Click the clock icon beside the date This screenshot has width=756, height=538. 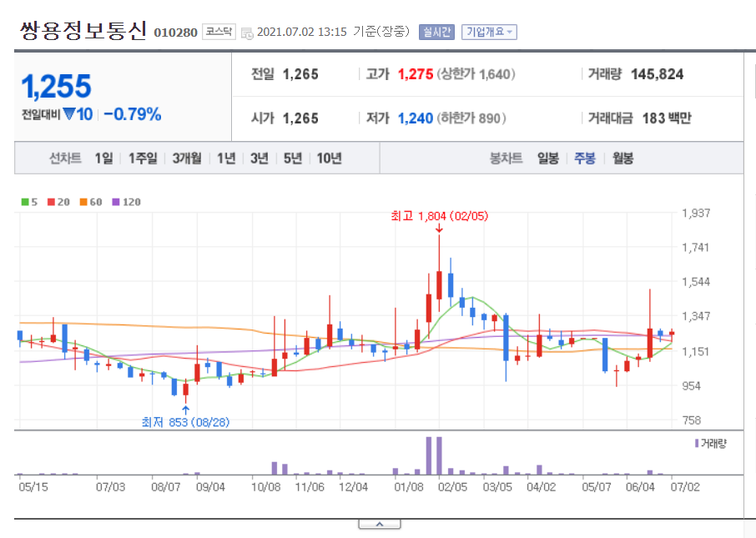pos(247,33)
